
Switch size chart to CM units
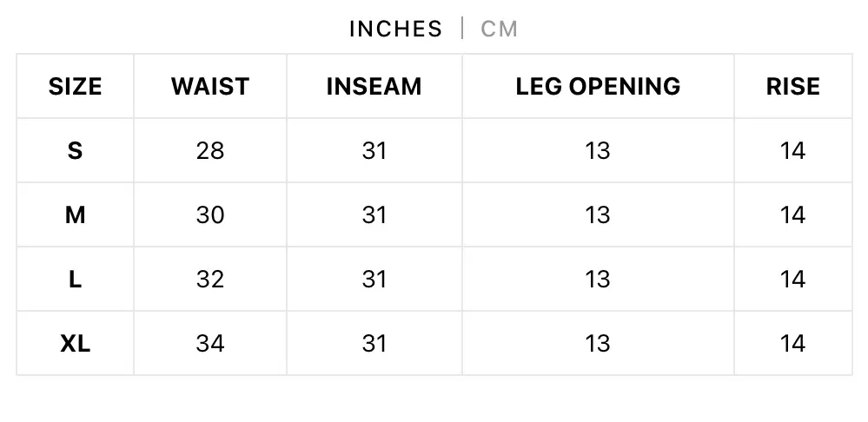click(x=500, y=29)
